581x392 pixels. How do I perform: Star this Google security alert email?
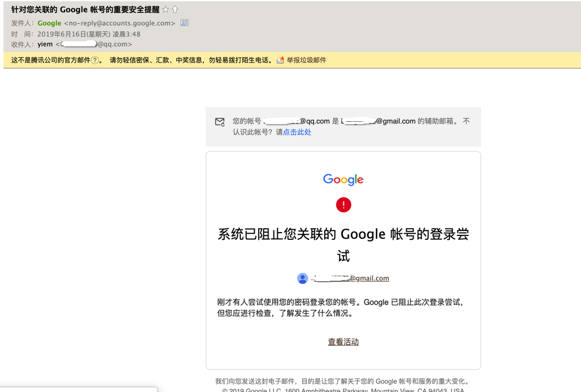click(165, 9)
